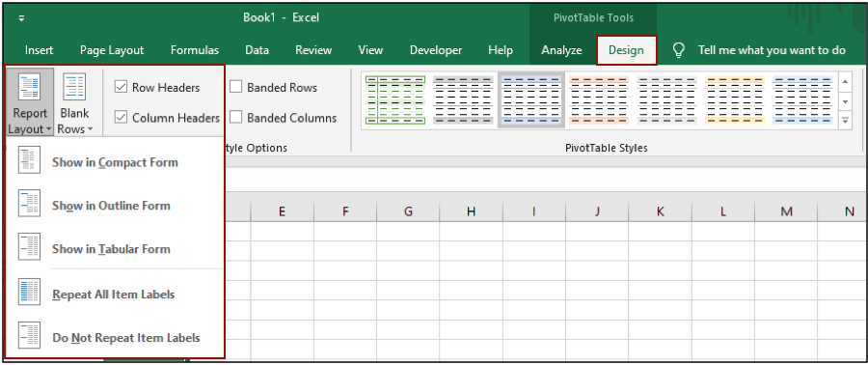
Task: Apply the yellow PivotTable style
Action: click(x=735, y=100)
